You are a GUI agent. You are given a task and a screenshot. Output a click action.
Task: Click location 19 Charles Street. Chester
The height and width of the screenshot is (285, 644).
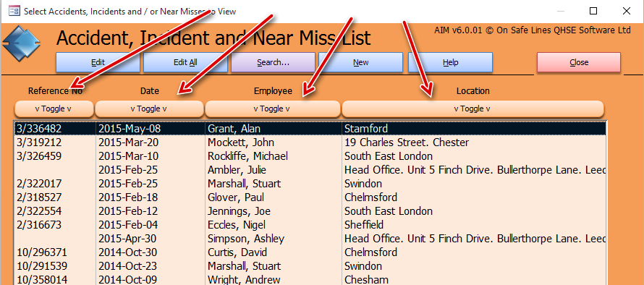(x=407, y=142)
